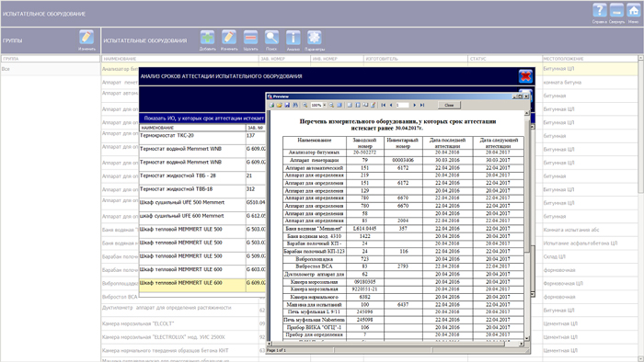Open the 100% zoom dropdown in Preview
644x362 pixels.
(325, 105)
